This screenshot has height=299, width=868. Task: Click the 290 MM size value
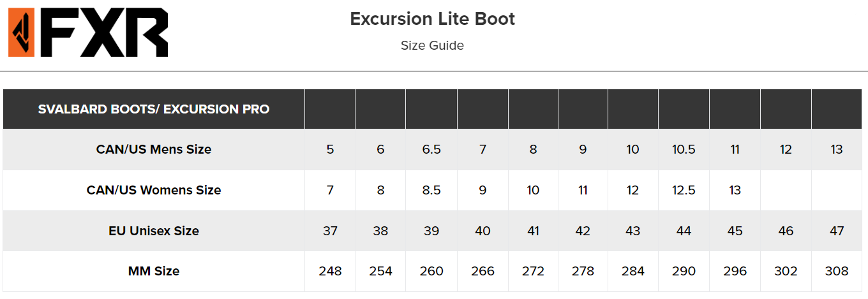click(x=684, y=271)
